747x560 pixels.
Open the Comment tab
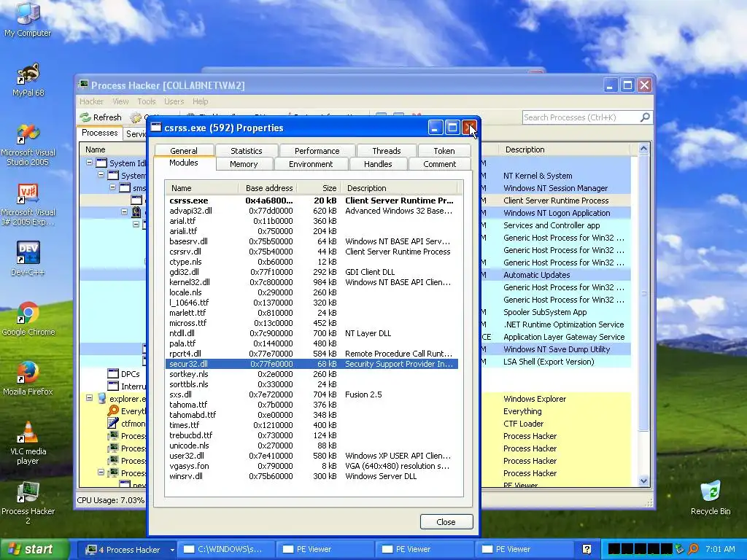coord(439,164)
